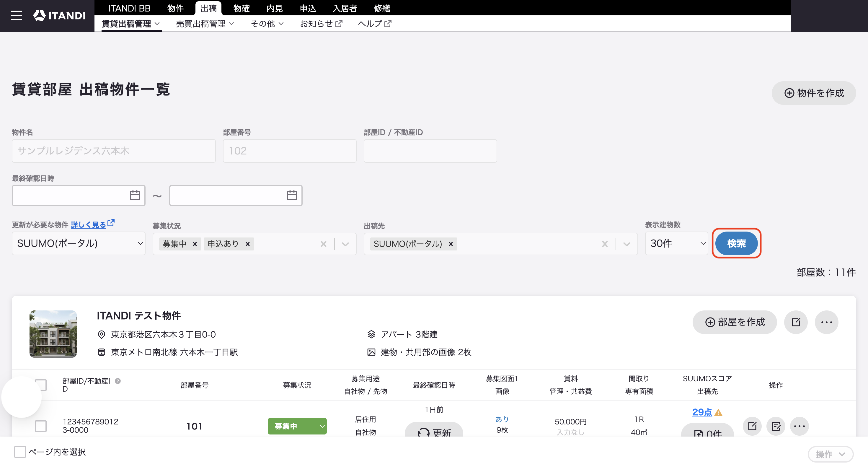Switch to the 申込 tab

308,8
